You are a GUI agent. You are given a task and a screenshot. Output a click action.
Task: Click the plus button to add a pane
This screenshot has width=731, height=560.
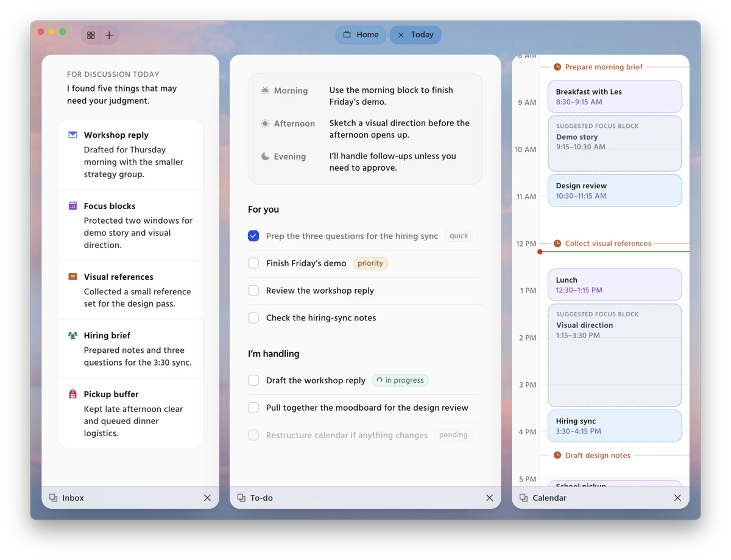click(109, 35)
